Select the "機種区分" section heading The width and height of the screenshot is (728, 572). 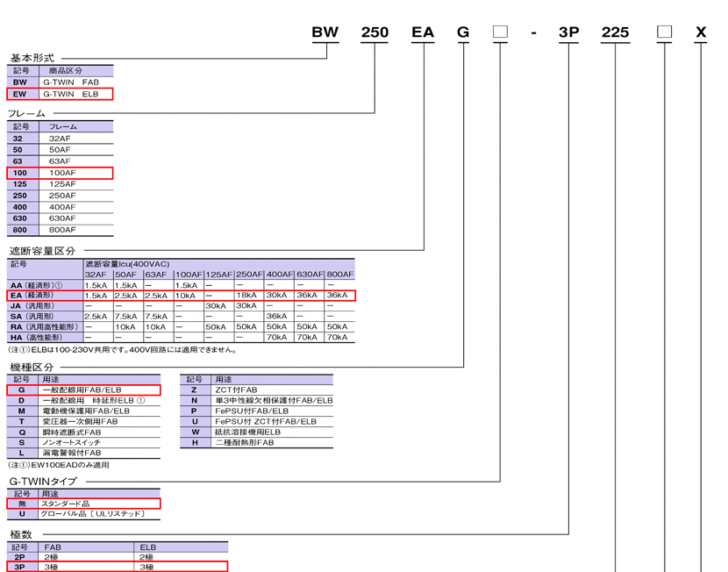32,368
